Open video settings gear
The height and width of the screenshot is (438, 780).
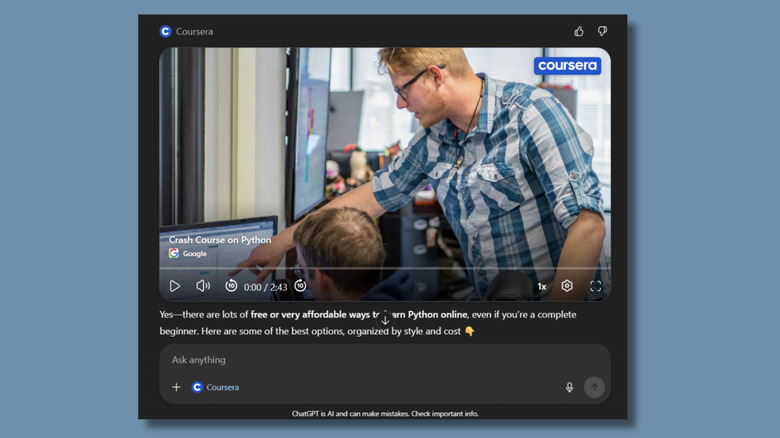[567, 286]
